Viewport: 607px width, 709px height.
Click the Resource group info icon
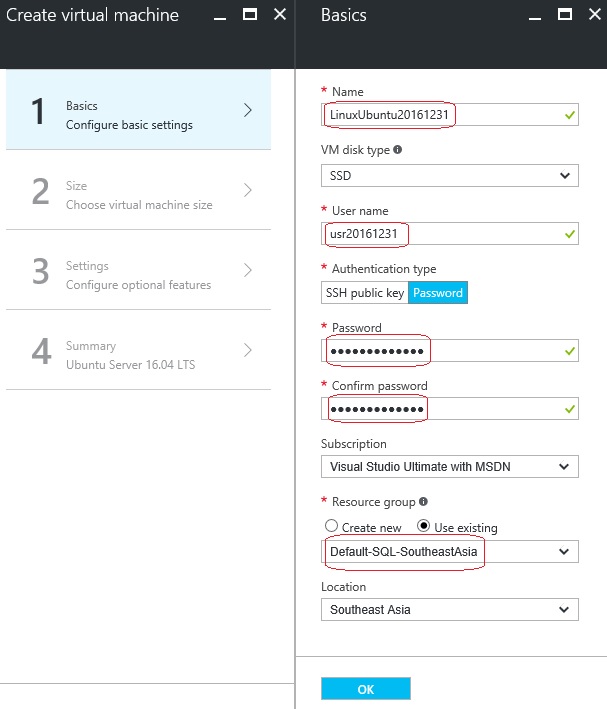[x=424, y=502]
